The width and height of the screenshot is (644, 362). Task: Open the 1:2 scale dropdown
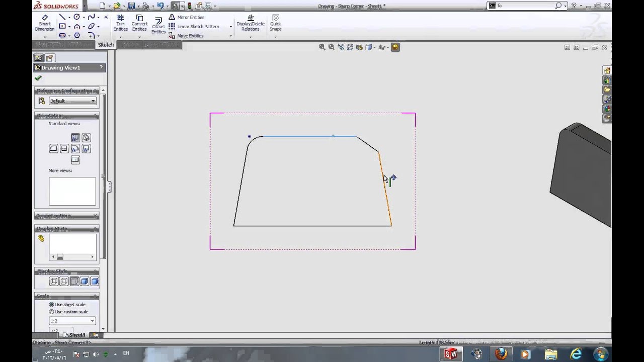(x=72, y=321)
